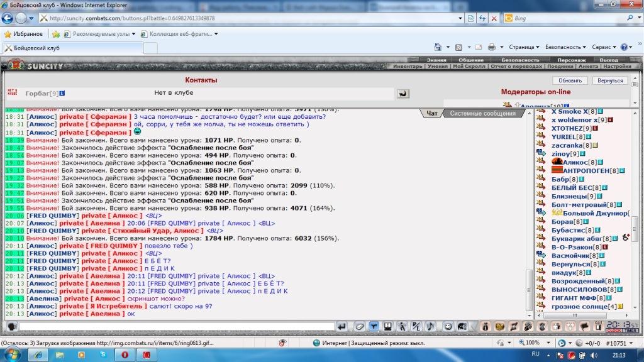This screenshot has width=644, height=362.
Task: Click into the chat message input field
Action: point(177,326)
